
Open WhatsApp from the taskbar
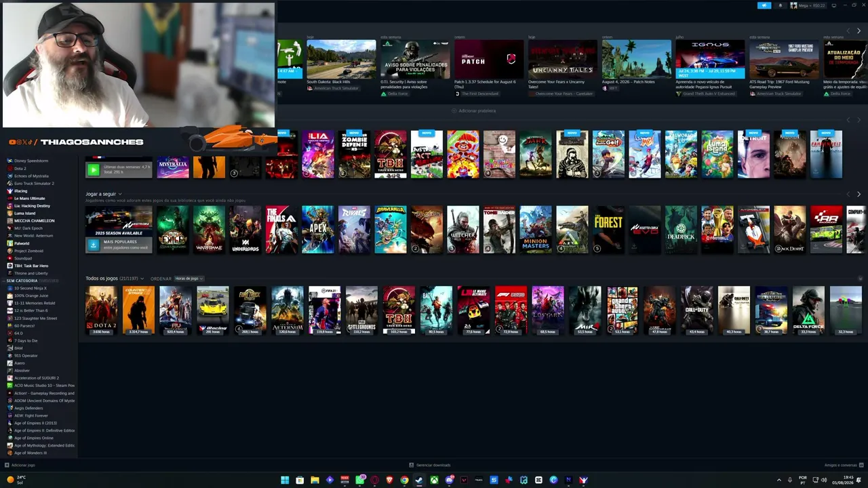359,480
